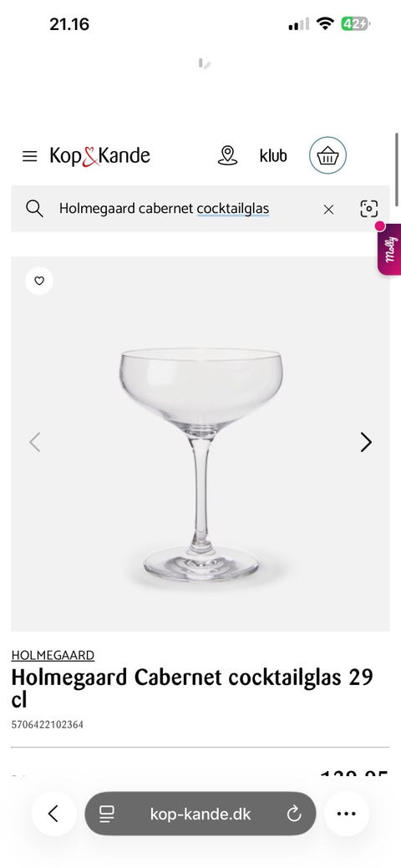The width and height of the screenshot is (401, 868).
Task: Add product to favorites with heart
Action: (x=39, y=281)
